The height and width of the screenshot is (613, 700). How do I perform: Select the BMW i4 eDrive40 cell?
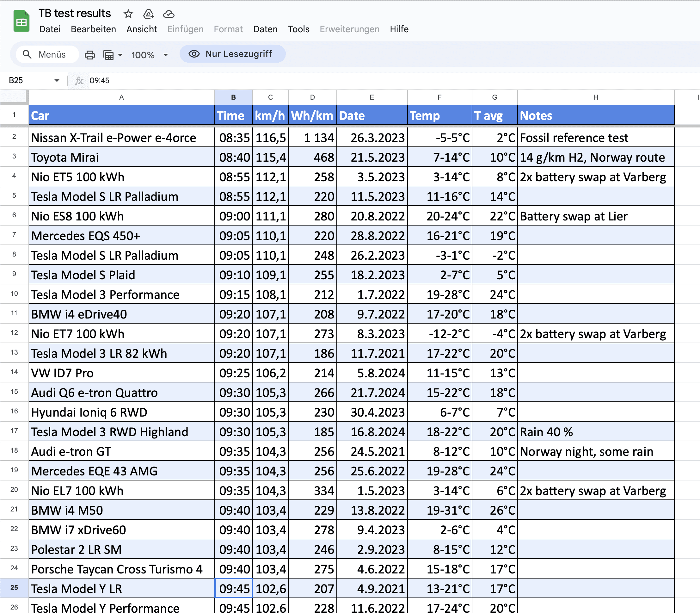[x=122, y=314]
